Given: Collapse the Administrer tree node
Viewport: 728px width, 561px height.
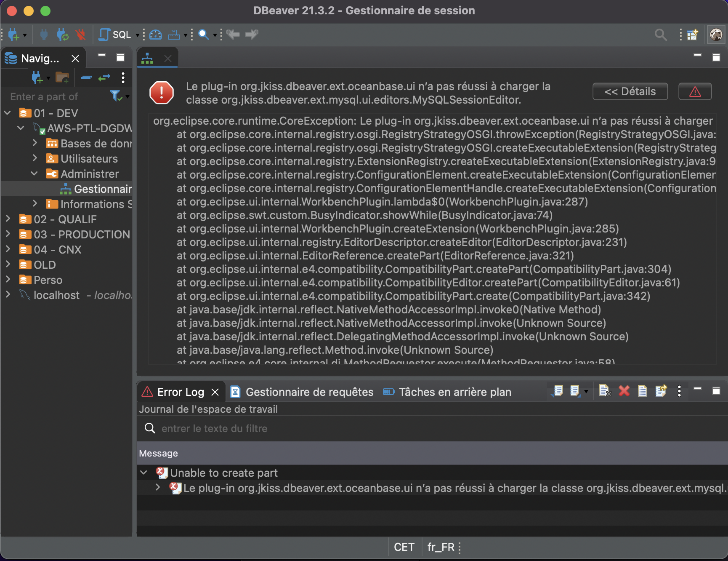Looking at the screenshot, I should (x=34, y=174).
